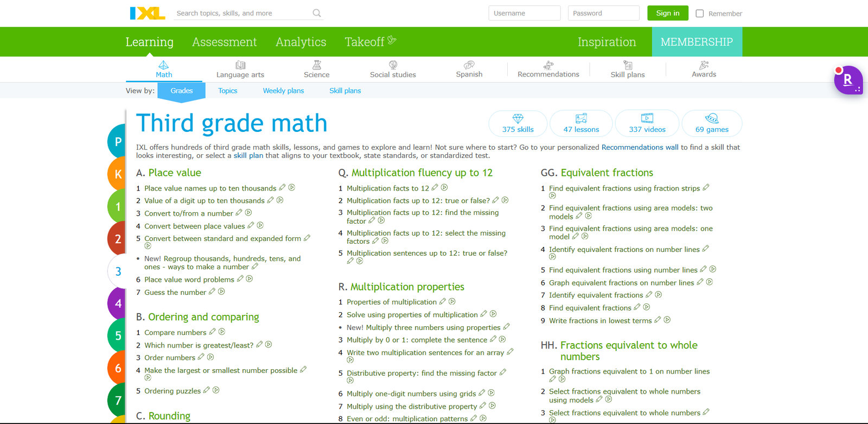Open Convert between place values skill
Screen dimensions: 868x424
[x=195, y=226]
